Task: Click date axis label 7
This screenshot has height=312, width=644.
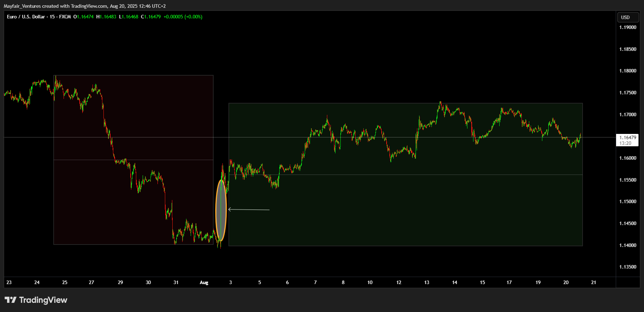Action: pos(315,282)
